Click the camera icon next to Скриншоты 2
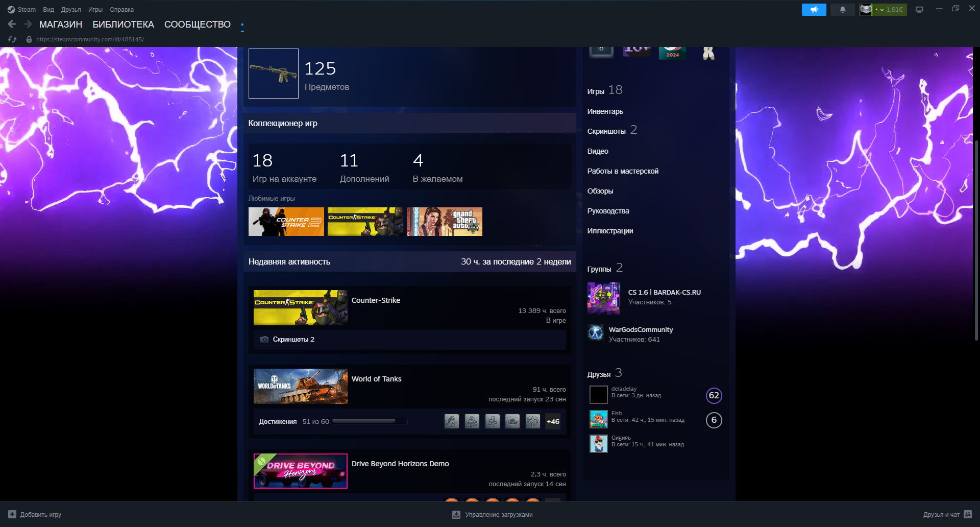The width and height of the screenshot is (980, 527). [x=264, y=340]
